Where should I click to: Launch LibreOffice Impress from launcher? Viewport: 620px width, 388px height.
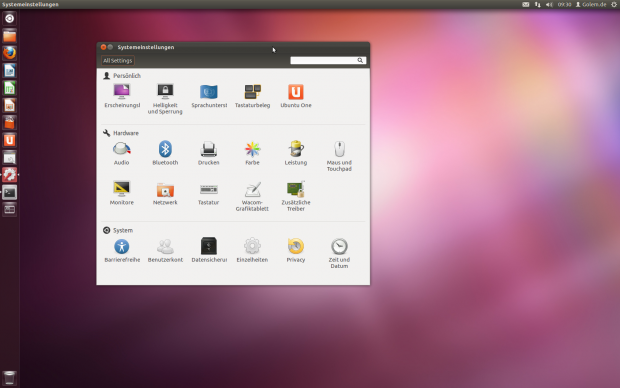click(9, 105)
